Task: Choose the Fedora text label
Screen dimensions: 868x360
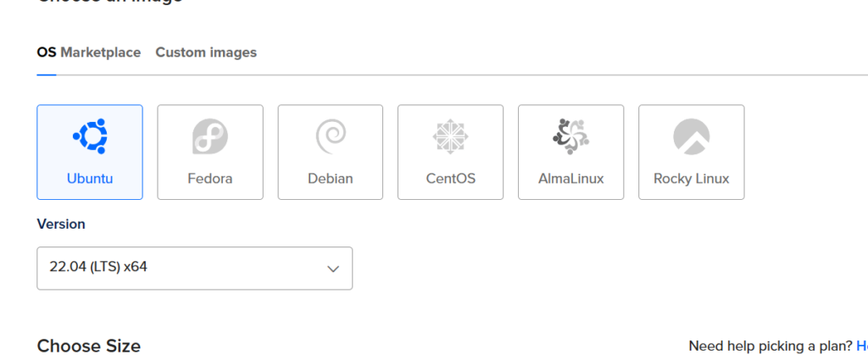Action: [210, 179]
